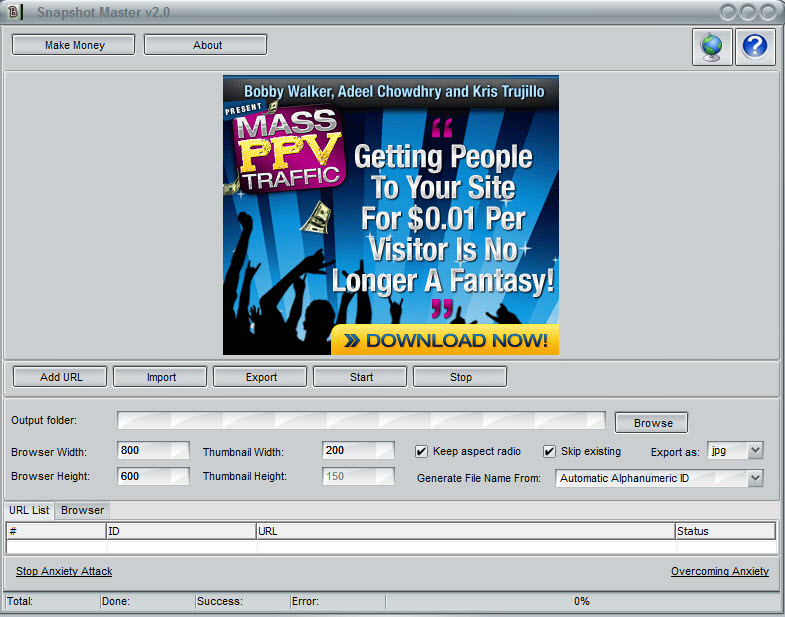Click the ID column header
The width and height of the screenshot is (785, 617).
181,531
